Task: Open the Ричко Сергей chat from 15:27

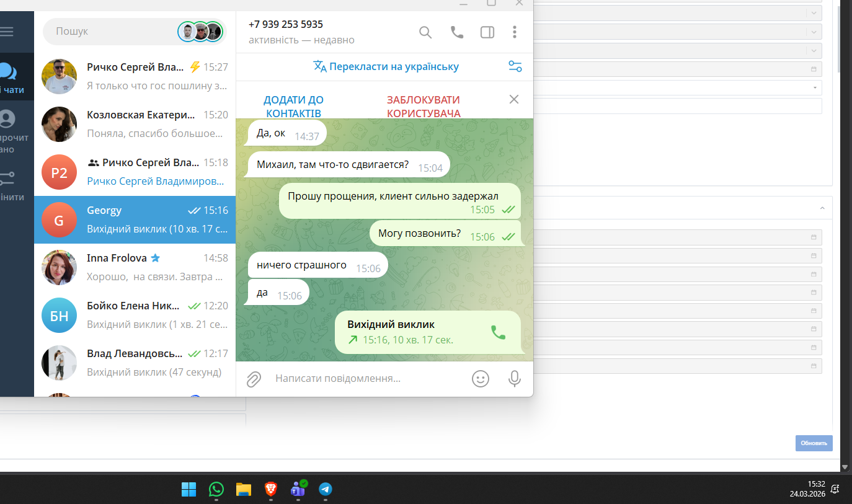Action: tap(135, 76)
